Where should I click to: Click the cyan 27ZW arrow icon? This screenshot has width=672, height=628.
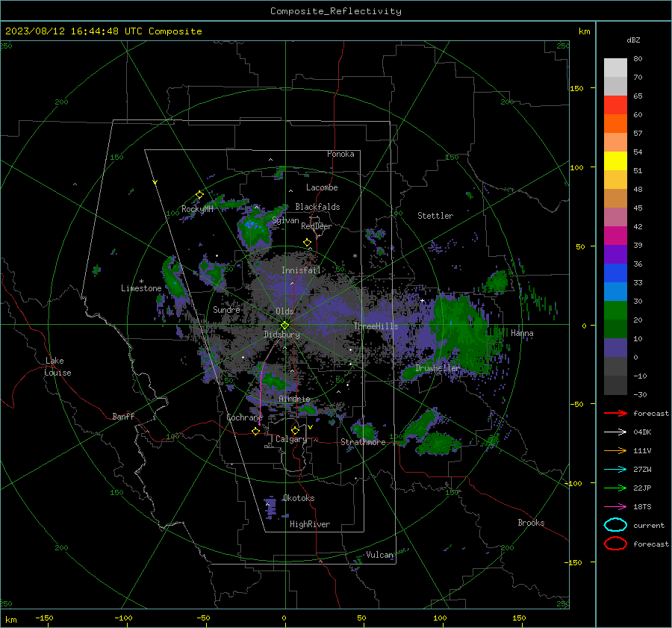[615, 470]
